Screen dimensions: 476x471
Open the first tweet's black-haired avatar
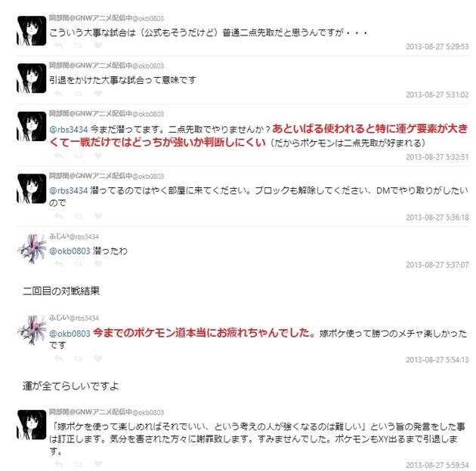coord(32,31)
